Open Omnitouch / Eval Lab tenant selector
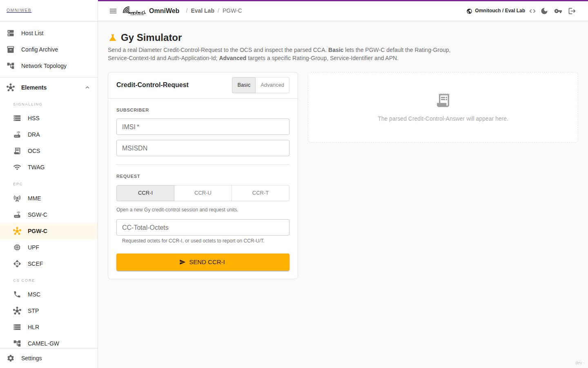 [x=496, y=11]
